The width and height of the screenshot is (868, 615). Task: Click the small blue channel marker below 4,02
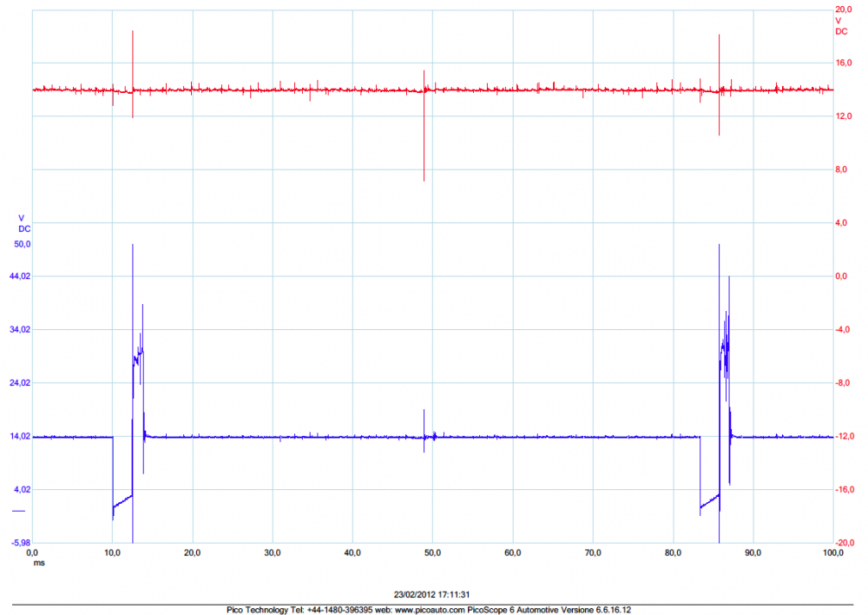click(x=17, y=511)
